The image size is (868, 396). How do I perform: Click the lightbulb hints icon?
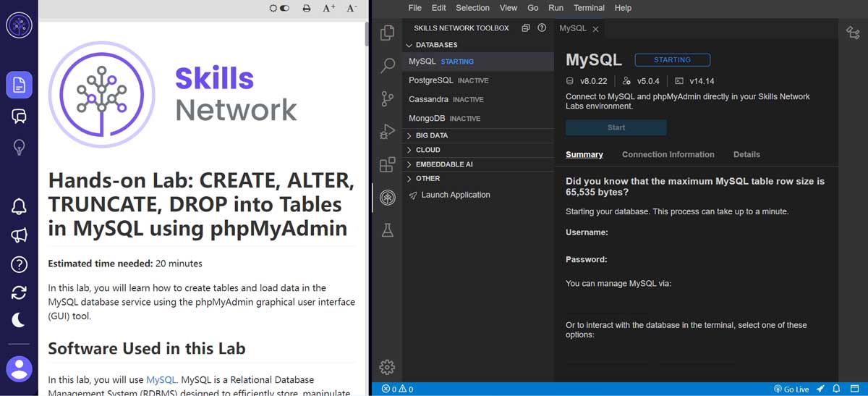pos(19,147)
